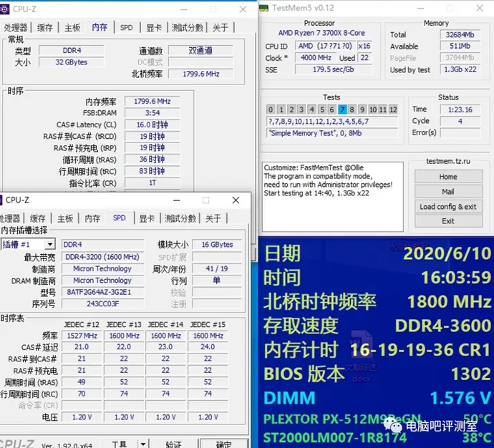Select test number 12 in Tests row
This screenshot has height=448, width=494.
point(392,109)
